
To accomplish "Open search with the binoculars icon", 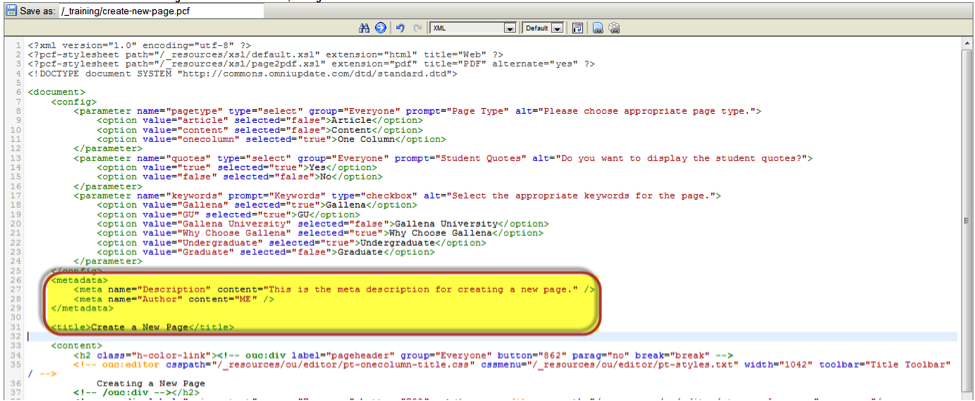I will click(363, 28).
